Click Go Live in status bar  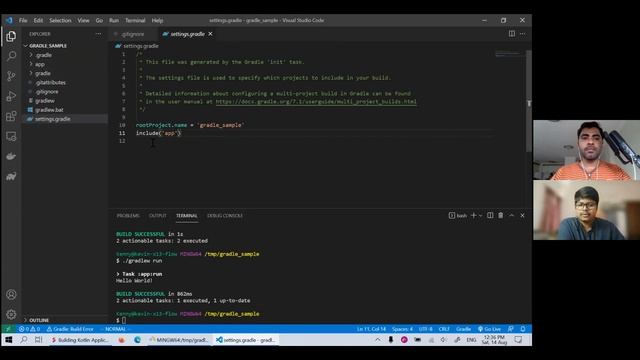coord(489,329)
